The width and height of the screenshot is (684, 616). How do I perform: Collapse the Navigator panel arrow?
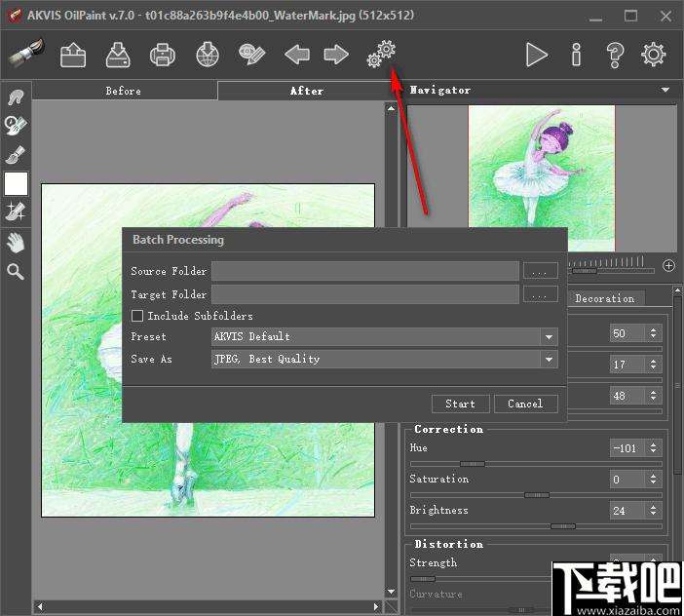tap(665, 90)
